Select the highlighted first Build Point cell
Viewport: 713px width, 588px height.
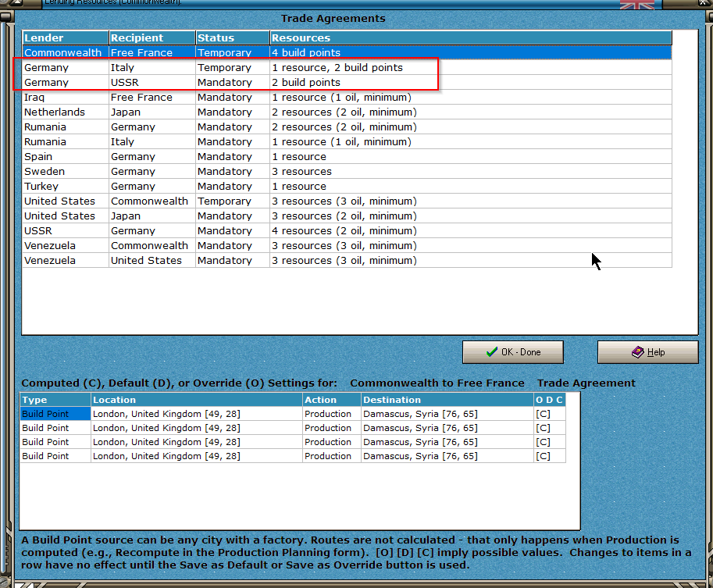click(x=55, y=414)
